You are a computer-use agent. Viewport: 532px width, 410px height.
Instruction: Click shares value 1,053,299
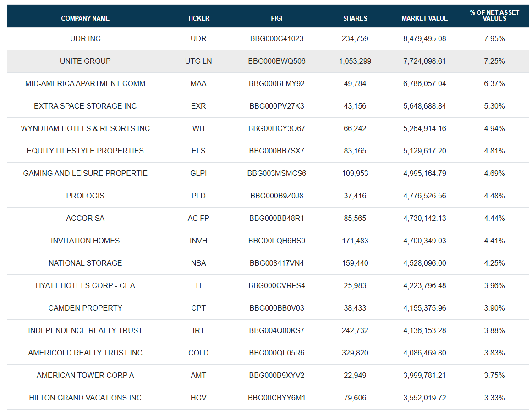(355, 61)
